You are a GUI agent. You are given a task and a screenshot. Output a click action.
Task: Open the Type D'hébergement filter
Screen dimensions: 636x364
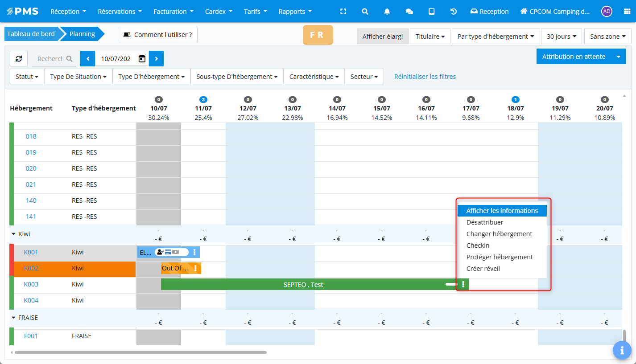tap(151, 77)
